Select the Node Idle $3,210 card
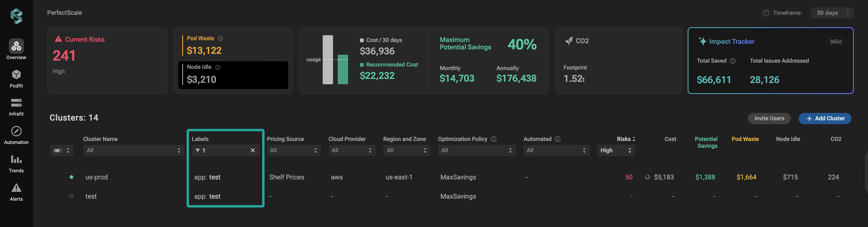This screenshot has width=868, height=227. click(233, 75)
